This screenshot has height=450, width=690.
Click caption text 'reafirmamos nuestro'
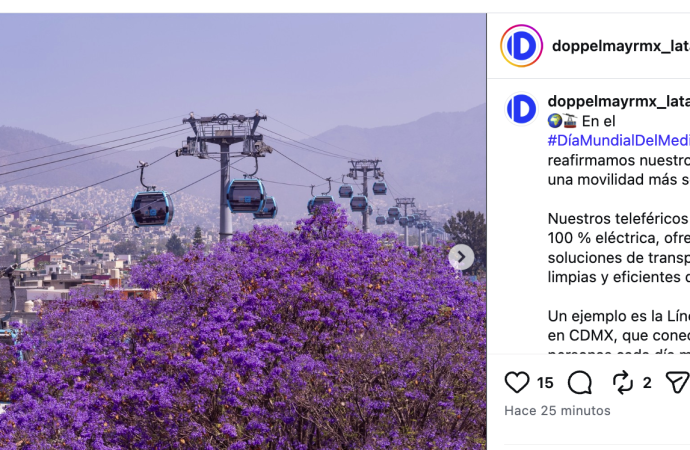[618, 160]
